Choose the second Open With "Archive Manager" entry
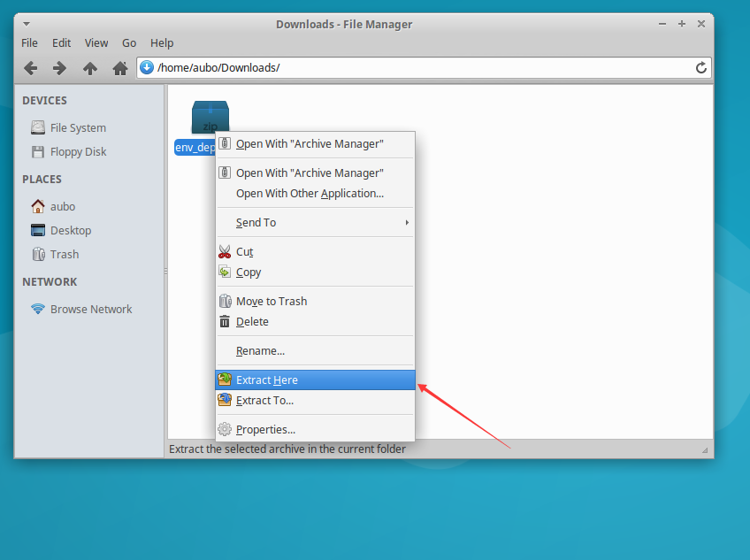The image size is (750, 560). [x=315, y=173]
